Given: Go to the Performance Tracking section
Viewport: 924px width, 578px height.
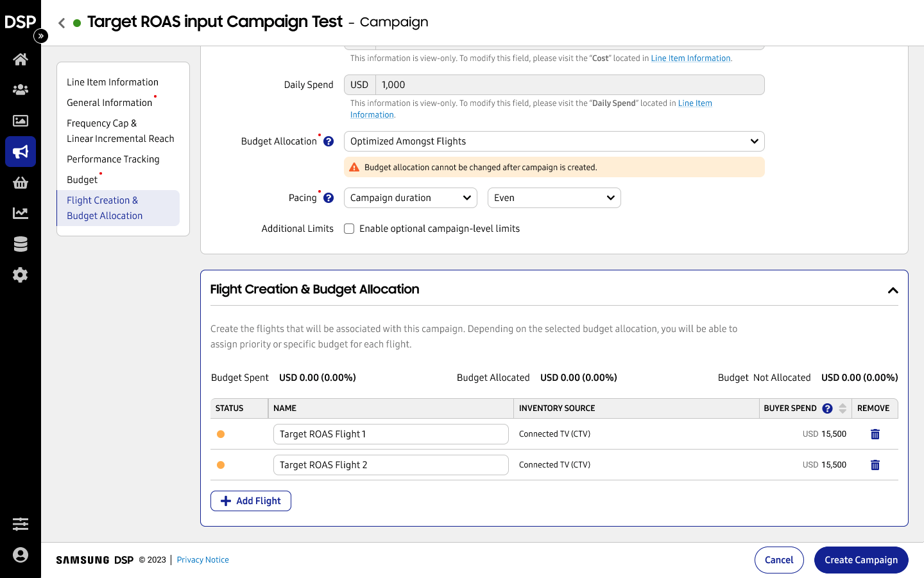Looking at the screenshot, I should pyautogui.click(x=113, y=159).
